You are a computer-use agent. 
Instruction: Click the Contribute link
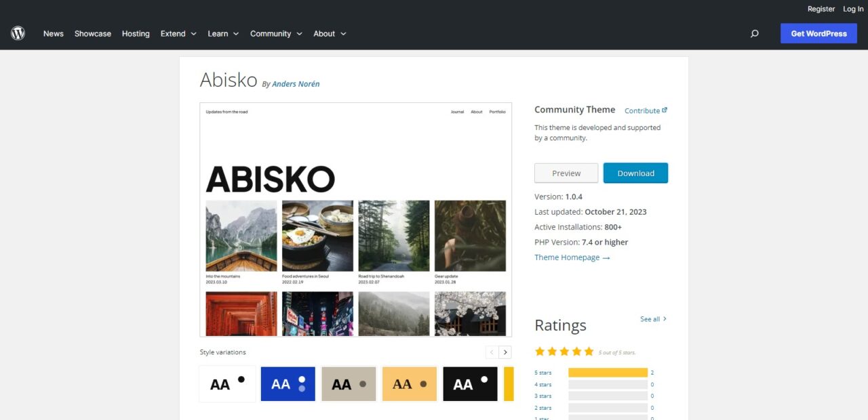[642, 110]
